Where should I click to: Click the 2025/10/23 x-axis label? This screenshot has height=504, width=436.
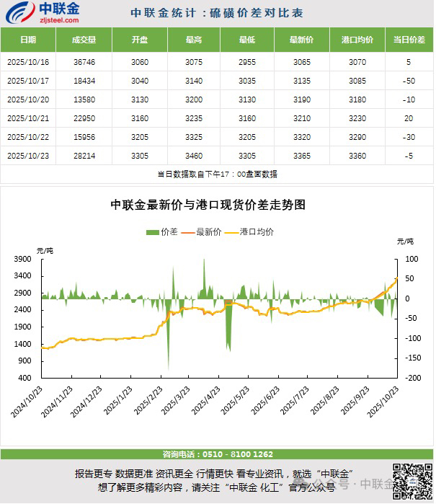click(x=383, y=402)
